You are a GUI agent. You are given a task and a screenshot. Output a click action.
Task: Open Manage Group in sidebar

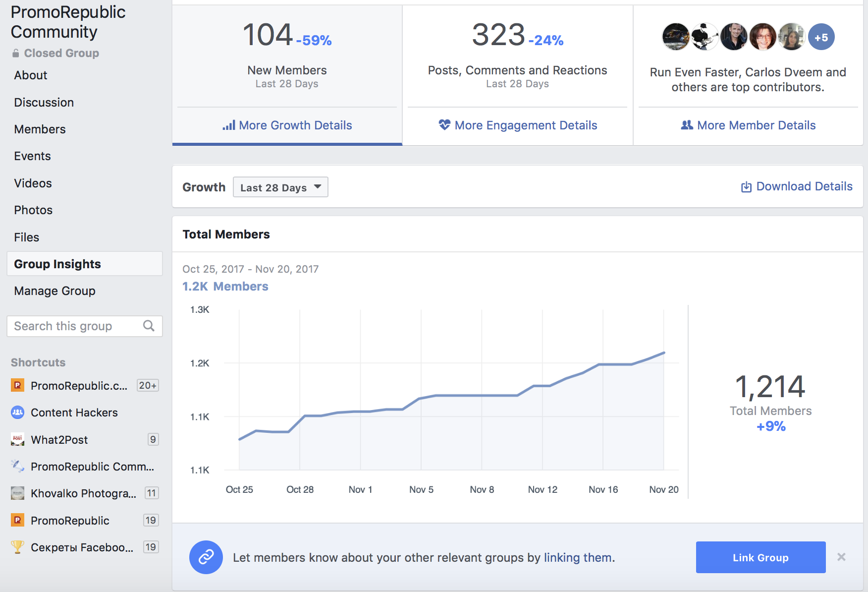(x=54, y=291)
